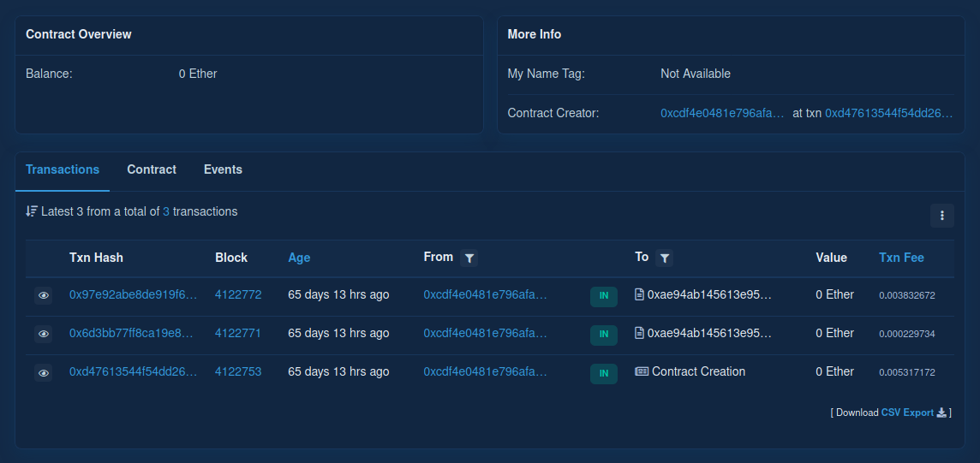This screenshot has height=463, width=980.
Task: Click contract icon in block 4122772 row
Action: (639, 294)
